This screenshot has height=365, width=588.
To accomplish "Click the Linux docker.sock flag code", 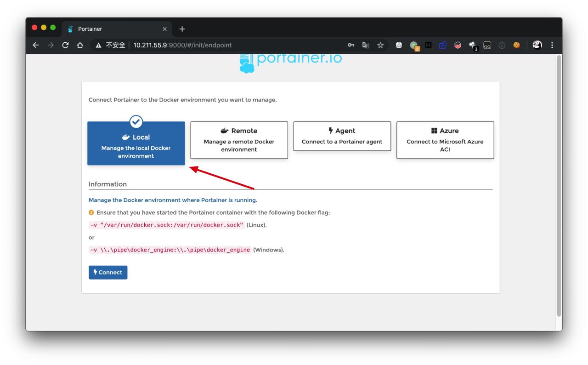I will pyautogui.click(x=166, y=225).
